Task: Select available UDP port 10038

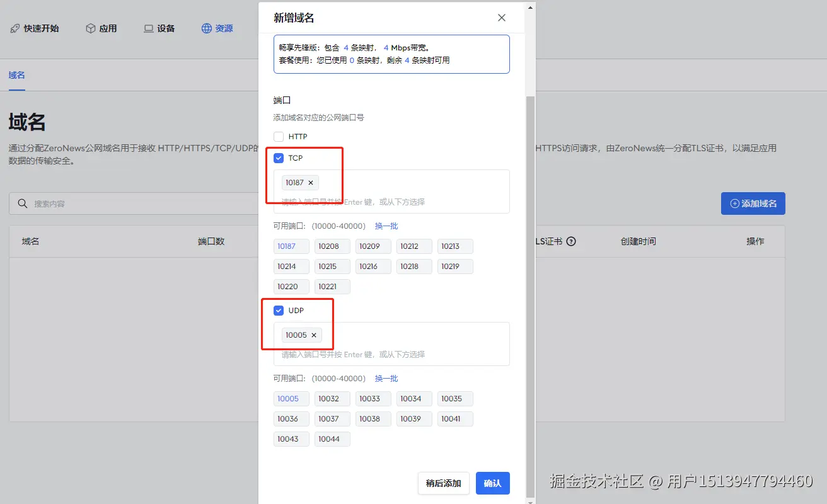Action: tap(373, 419)
